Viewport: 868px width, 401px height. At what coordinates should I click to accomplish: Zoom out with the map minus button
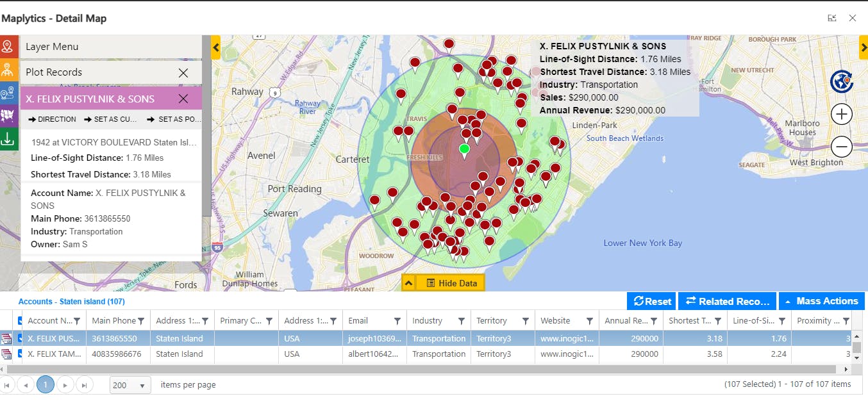(x=841, y=147)
